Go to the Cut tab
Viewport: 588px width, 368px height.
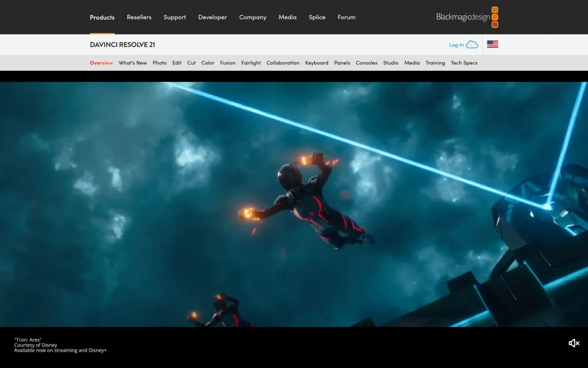coord(192,63)
